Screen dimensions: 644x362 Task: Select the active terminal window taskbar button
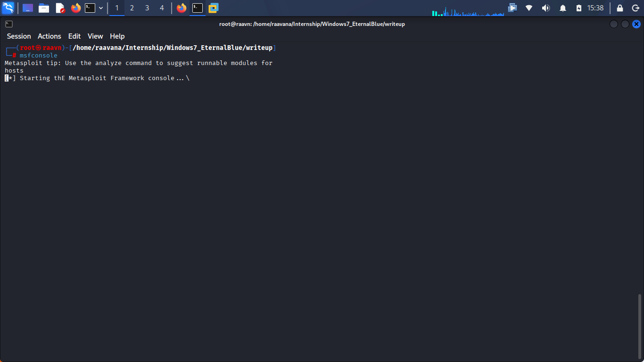point(198,8)
